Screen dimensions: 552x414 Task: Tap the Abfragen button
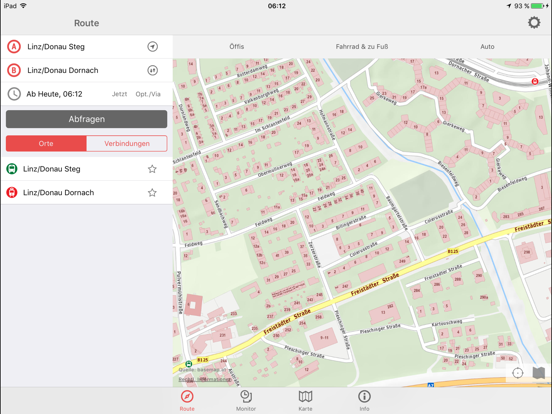(x=87, y=119)
